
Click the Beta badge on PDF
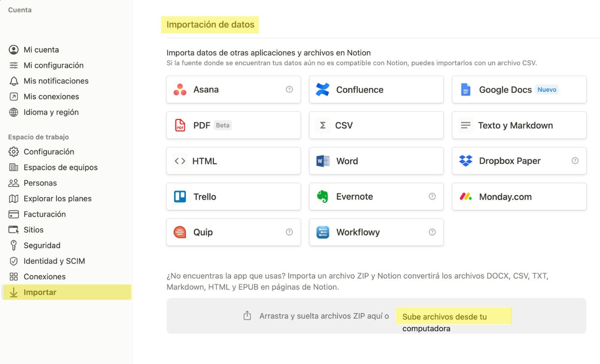222,125
